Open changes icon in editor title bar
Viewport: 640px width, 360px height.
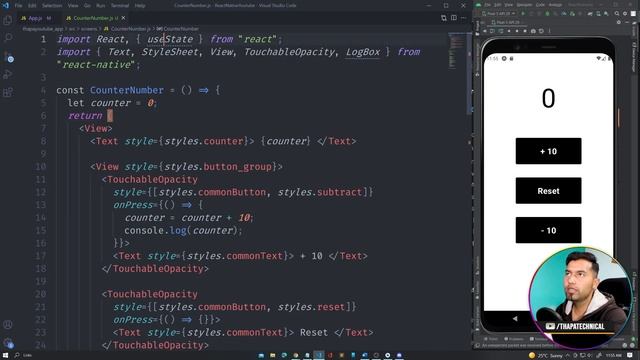tap(444, 18)
